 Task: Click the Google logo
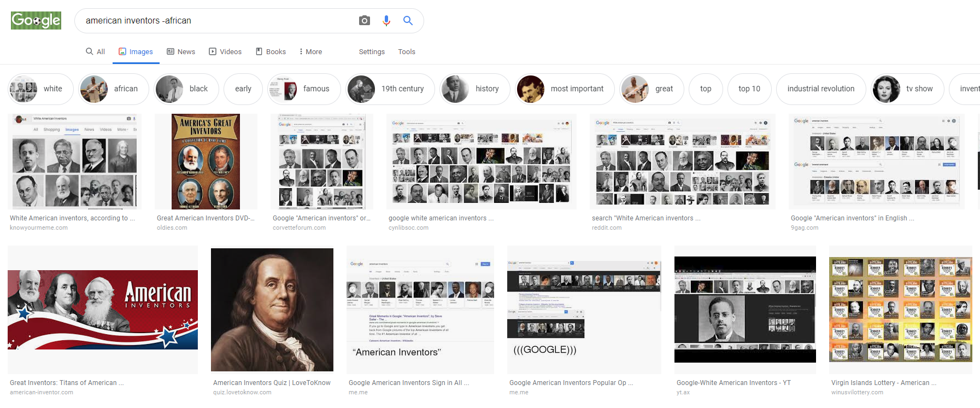pyautogui.click(x=36, y=21)
